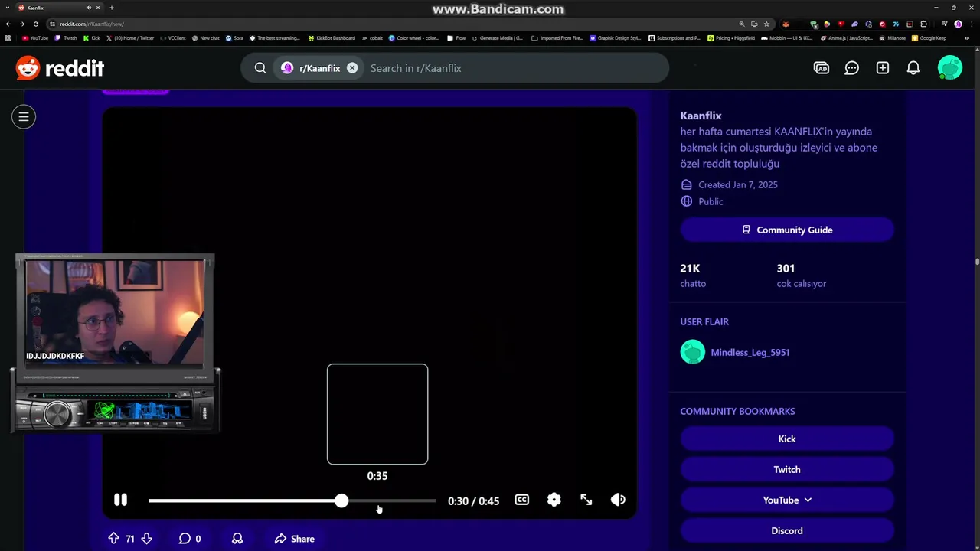Open the KickBot Dashboard bookmark
Screen dimensions: 980x551
tap(332, 37)
